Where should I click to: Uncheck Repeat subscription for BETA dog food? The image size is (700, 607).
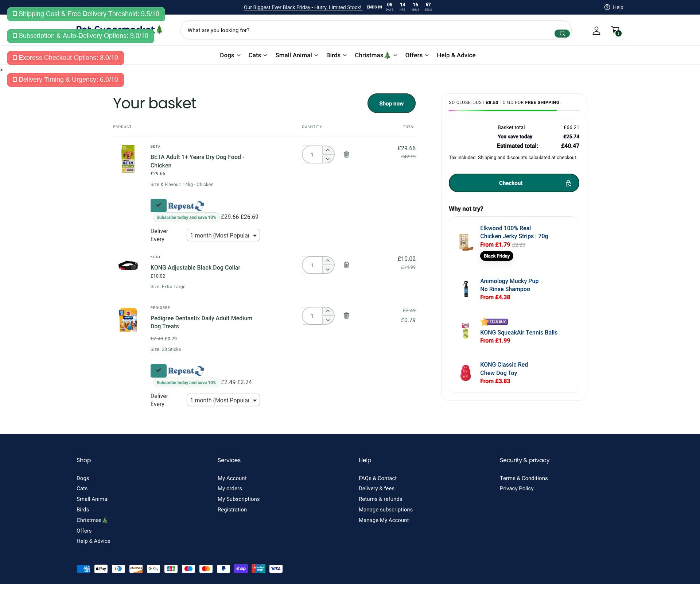click(159, 205)
